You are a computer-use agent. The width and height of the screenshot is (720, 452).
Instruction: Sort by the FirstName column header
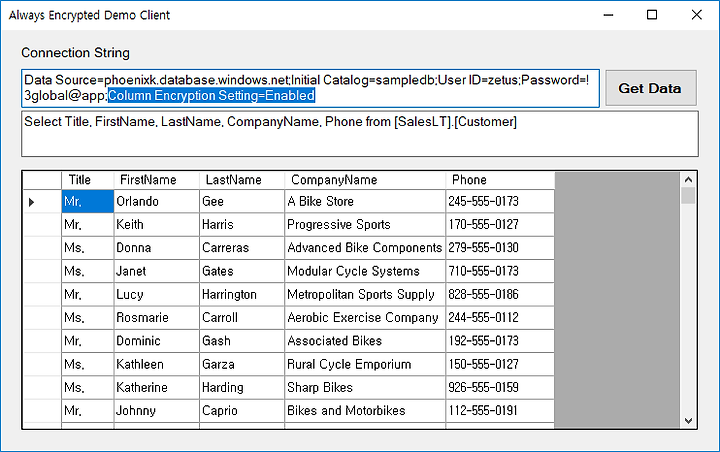point(157,180)
